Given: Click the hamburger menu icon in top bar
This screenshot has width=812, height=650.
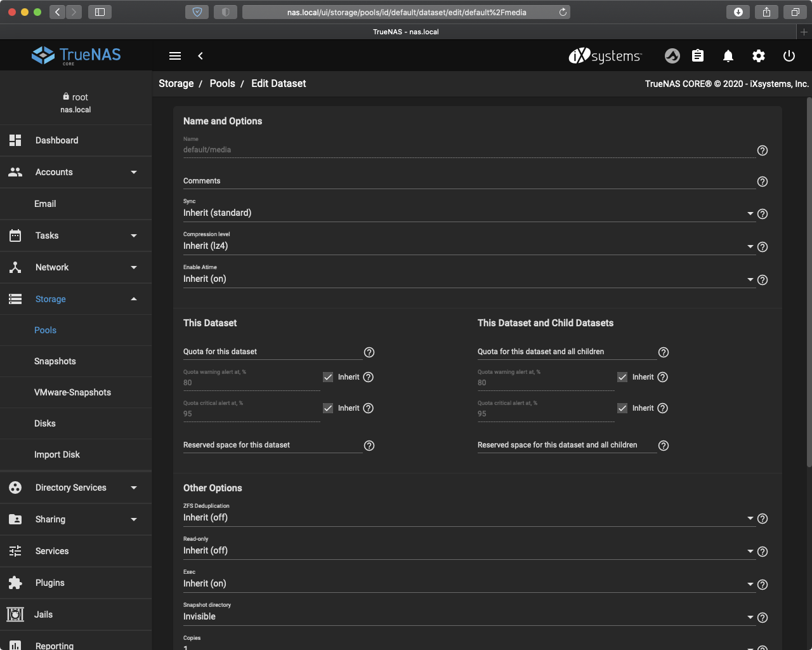Looking at the screenshot, I should pyautogui.click(x=175, y=56).
